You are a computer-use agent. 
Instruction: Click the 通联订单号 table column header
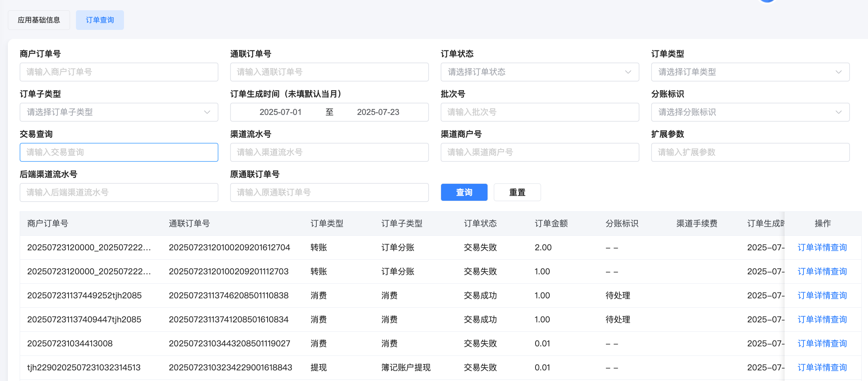tap(189, 224)
